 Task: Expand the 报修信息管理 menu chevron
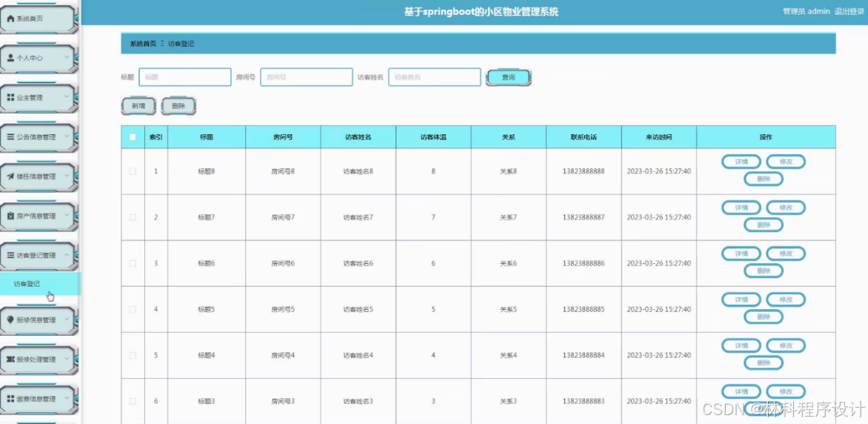[x=67, y=319]
